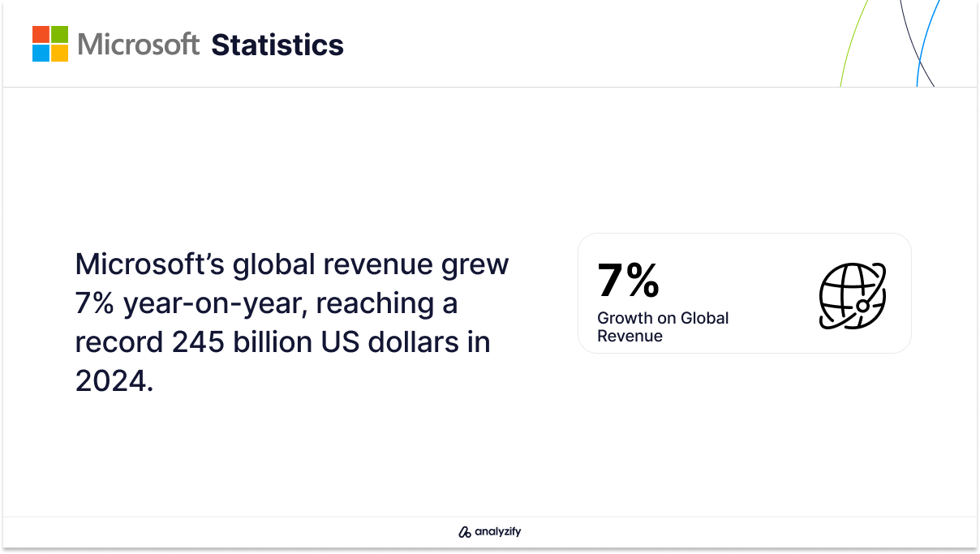Click the paragraph starting 'Microsoft's global revenue grew'
Screen dimensions: 980x554
(292, 322)
